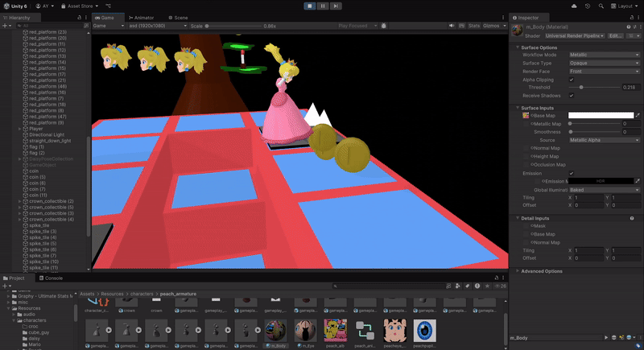Screen dimensions: 644x350
Task: Expand the Advanced Options section
Action: click(518, 271)
